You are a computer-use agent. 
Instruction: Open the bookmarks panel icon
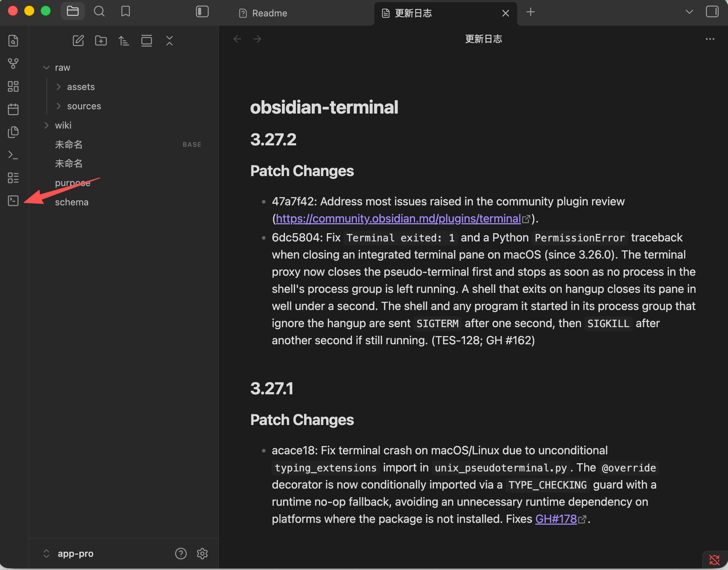[126, 11]
